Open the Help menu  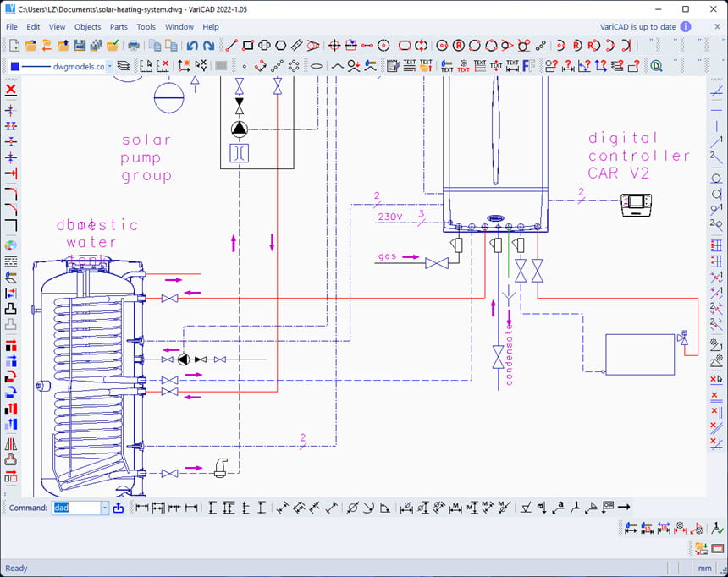click(x=210, y=27)
